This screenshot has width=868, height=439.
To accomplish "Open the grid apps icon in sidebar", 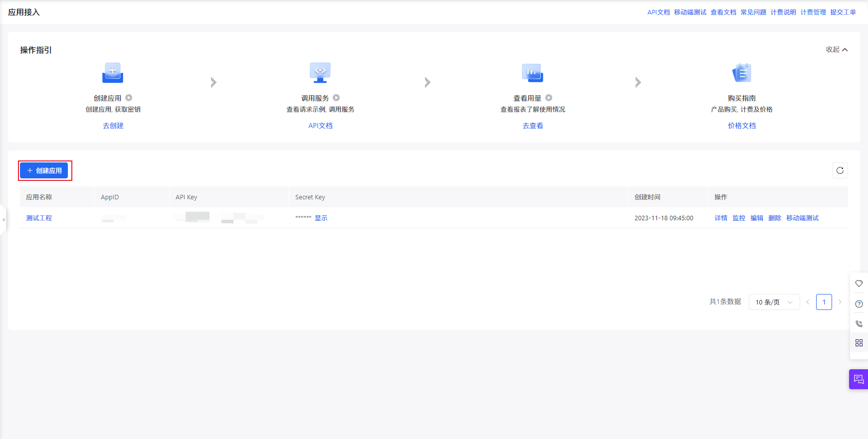I will [x=859, y=343].
